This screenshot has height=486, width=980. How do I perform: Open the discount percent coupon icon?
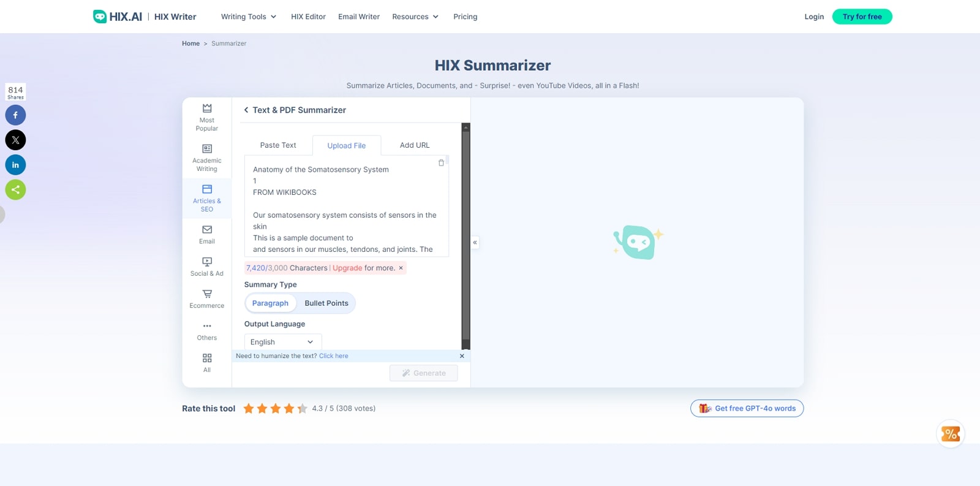[951, 434]
